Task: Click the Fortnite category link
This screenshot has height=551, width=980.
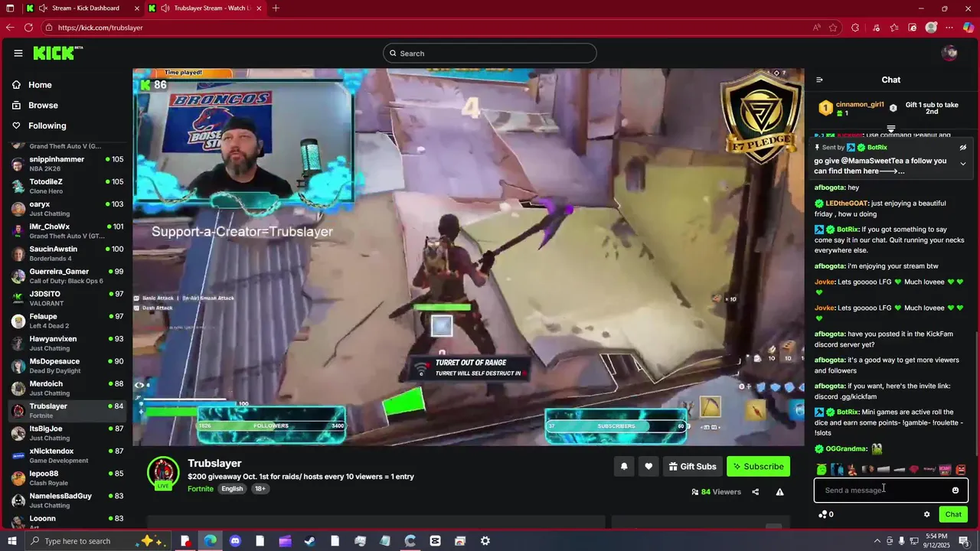Action: coord(201,489)
